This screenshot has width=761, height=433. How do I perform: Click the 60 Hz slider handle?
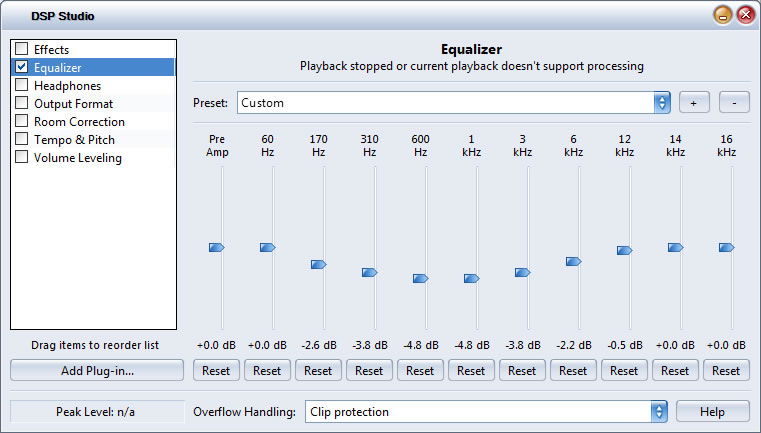(267, 247)
